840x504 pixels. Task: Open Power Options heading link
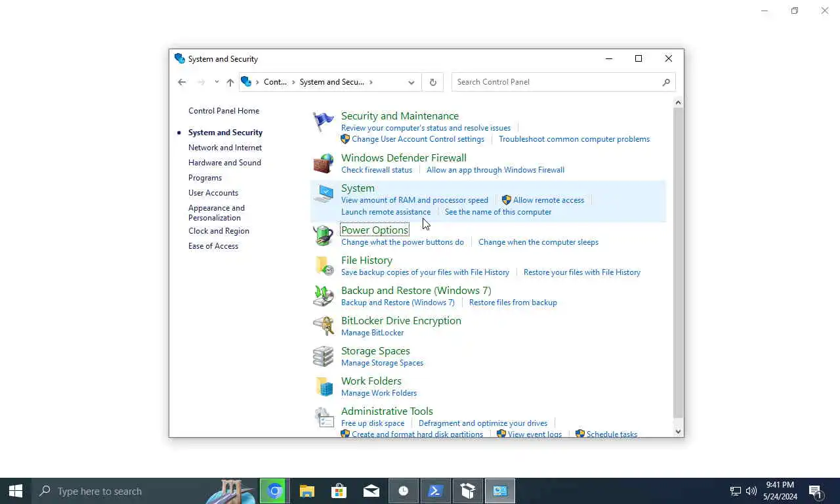click(375, 230)
